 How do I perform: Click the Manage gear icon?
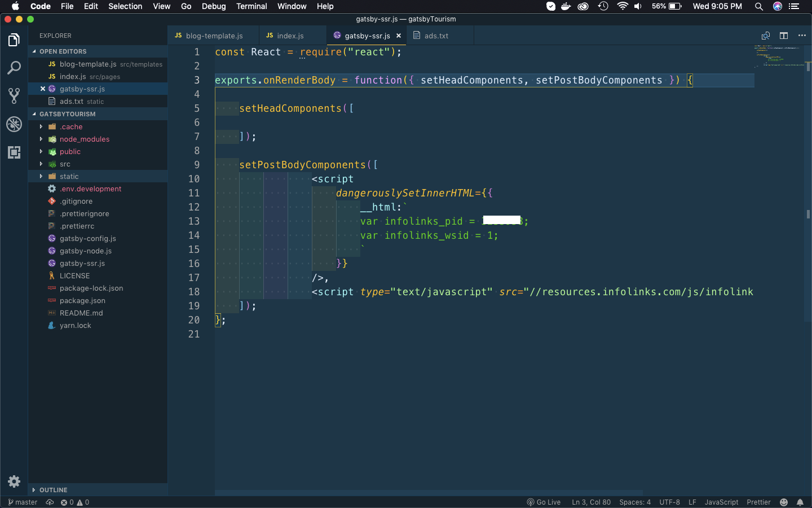pyautogui.click(x=14, y=481)
